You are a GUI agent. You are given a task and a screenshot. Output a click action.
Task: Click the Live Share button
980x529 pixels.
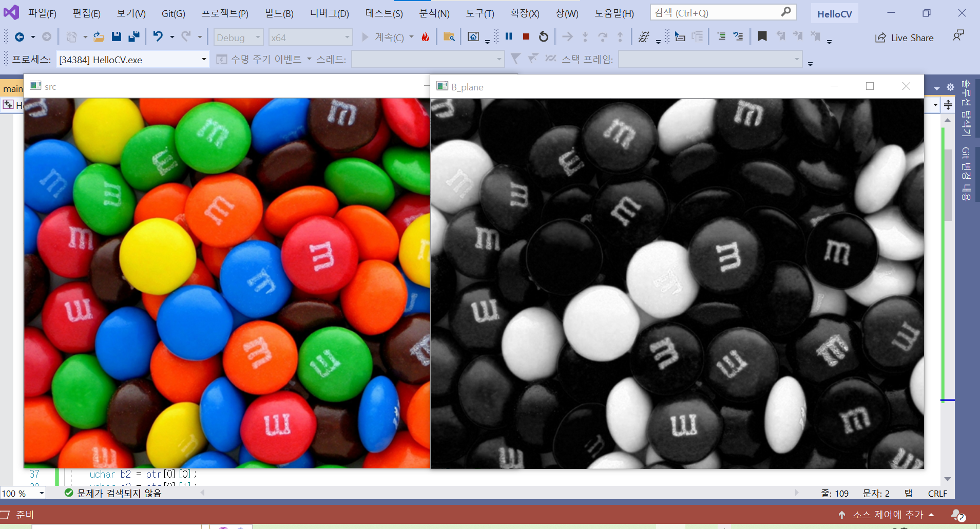[x=905, y=37]
